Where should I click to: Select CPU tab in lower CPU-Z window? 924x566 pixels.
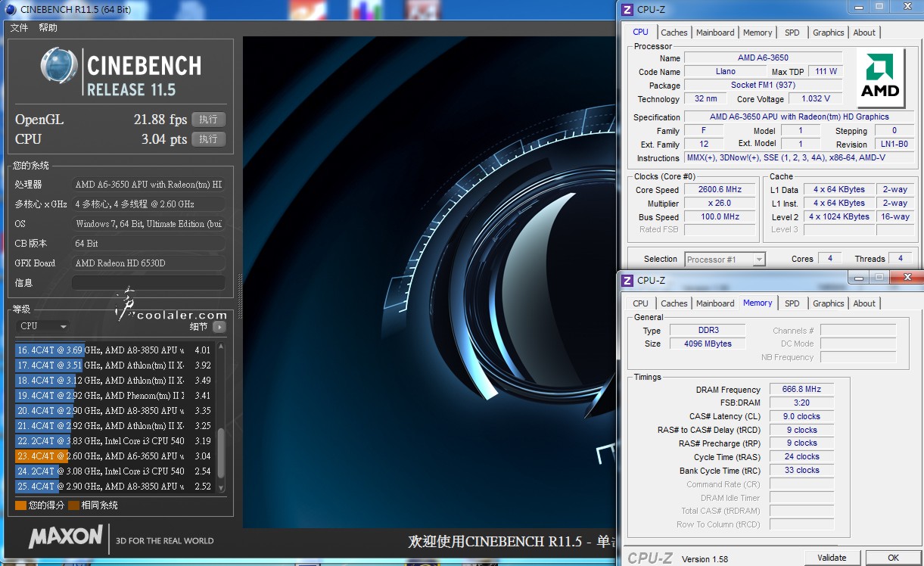pyautogui.click(x=640, y=303)
